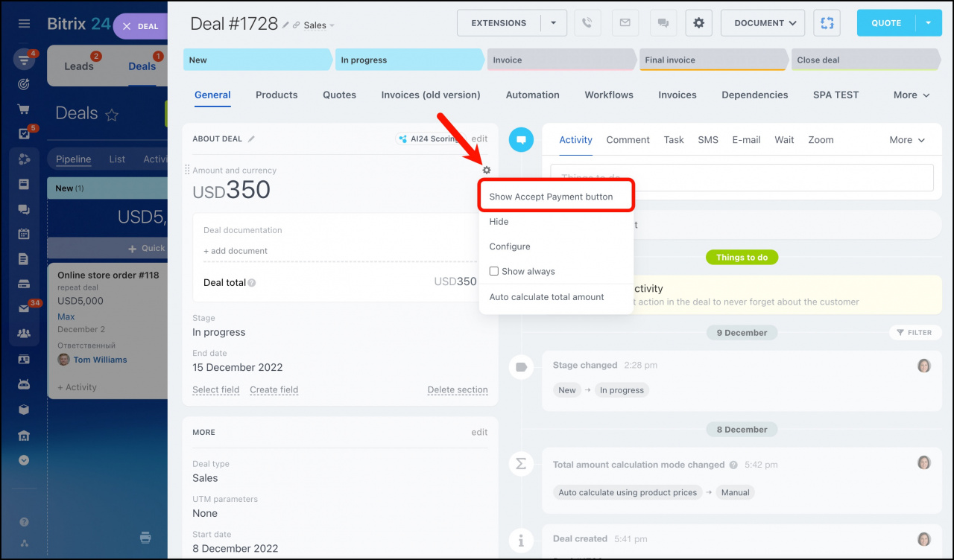954x560 pixels.
Task: Open the Automation tab
Action: tap(532, 95)
